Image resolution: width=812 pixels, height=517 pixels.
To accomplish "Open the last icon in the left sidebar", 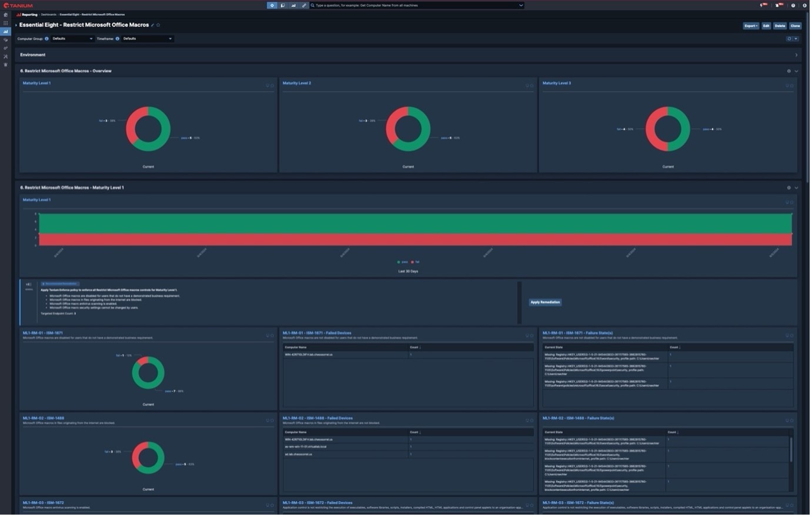I will click(6, 65).
